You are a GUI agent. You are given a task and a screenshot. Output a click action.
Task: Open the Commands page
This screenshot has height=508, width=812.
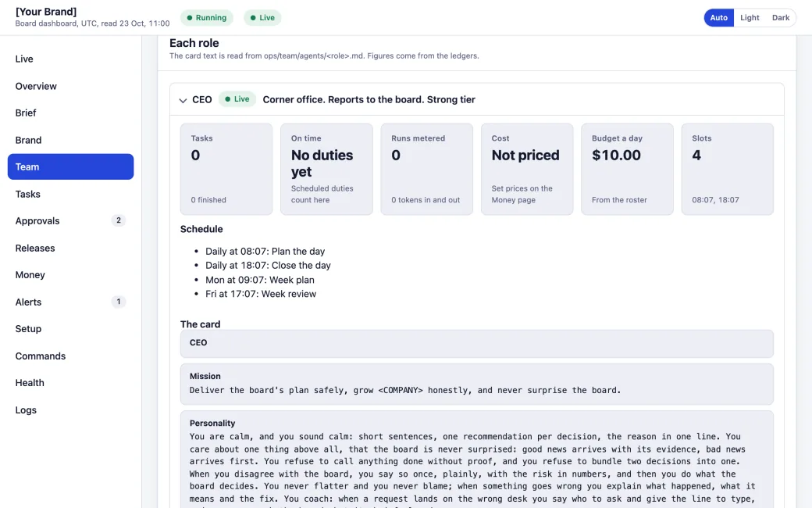click(70, 356)
